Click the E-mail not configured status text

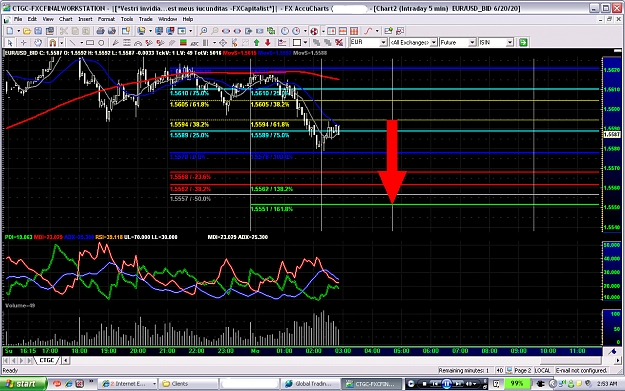coord(582,371)
